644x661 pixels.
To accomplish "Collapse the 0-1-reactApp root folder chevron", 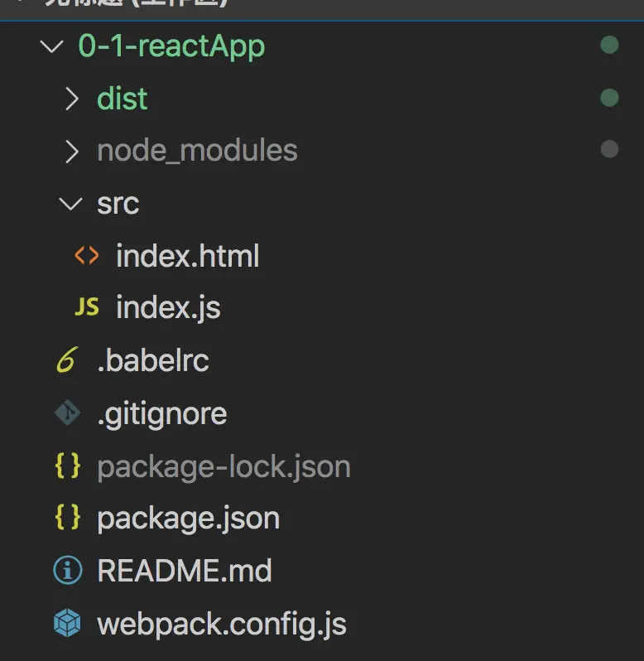I will click(x=52, y=46).
